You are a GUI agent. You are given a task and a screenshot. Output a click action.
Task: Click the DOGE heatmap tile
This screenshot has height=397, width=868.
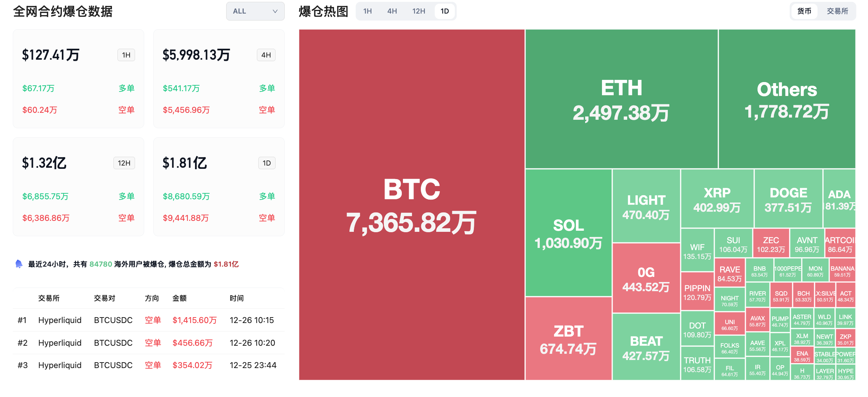[788, 199]
